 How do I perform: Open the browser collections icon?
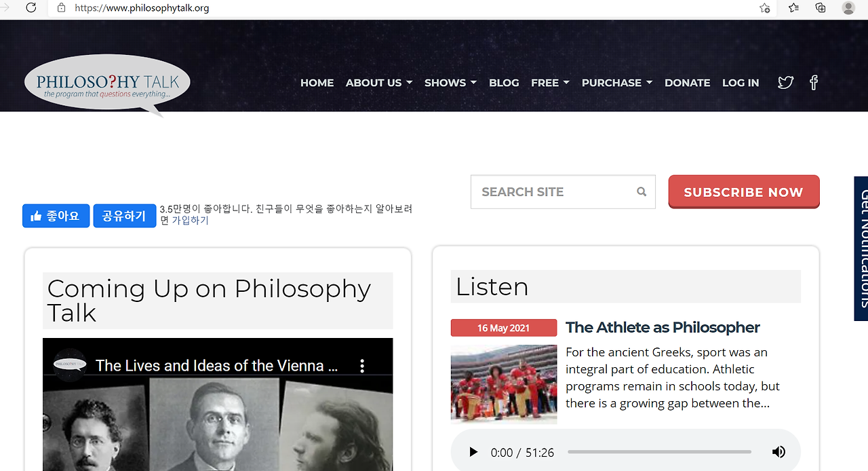tap(821, 8)
